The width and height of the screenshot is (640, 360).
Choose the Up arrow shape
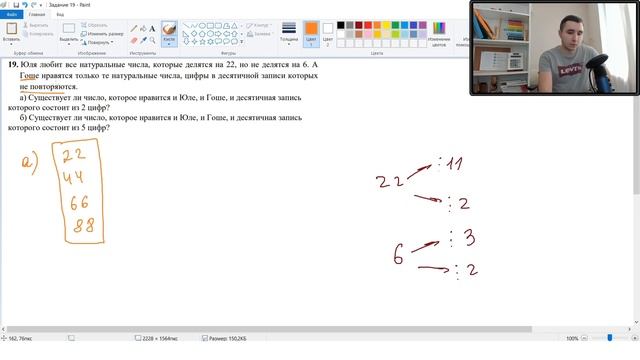pos(234,34)
